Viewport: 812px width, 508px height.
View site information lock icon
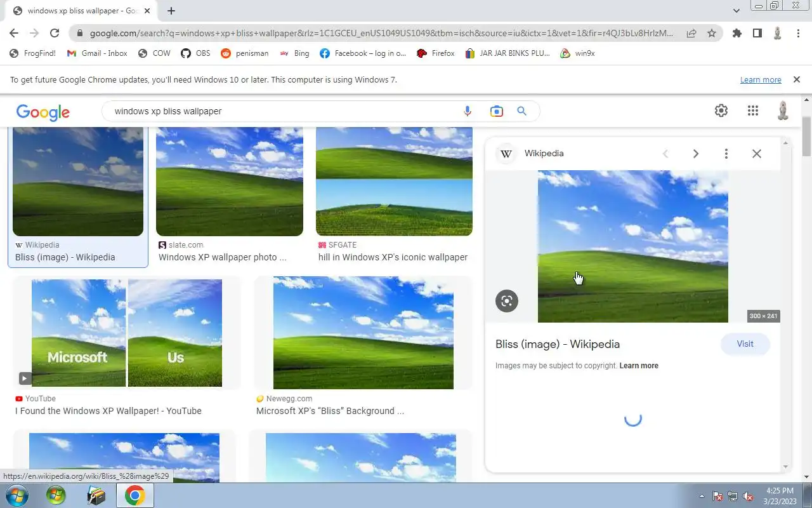[x=79, y=33]
